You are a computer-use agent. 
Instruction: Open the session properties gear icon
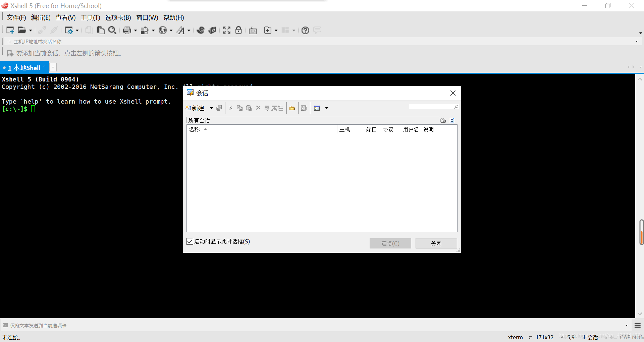coord(69,30)
